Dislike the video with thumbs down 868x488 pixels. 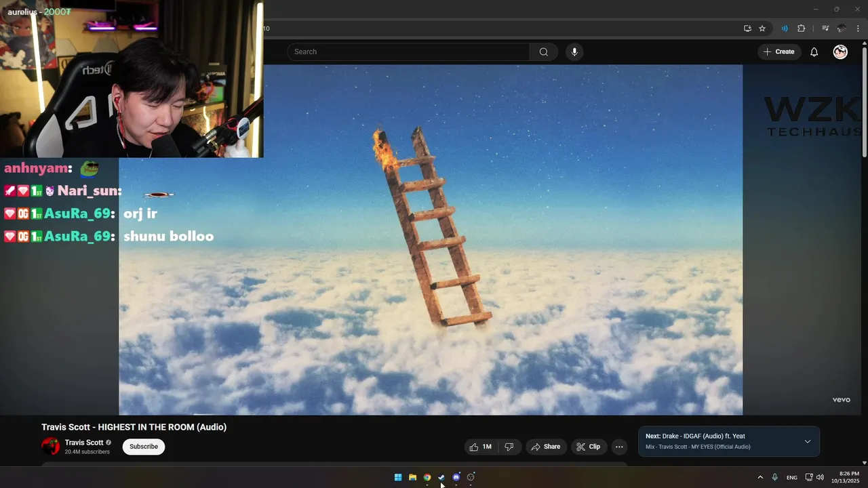(x=509, y=447)
